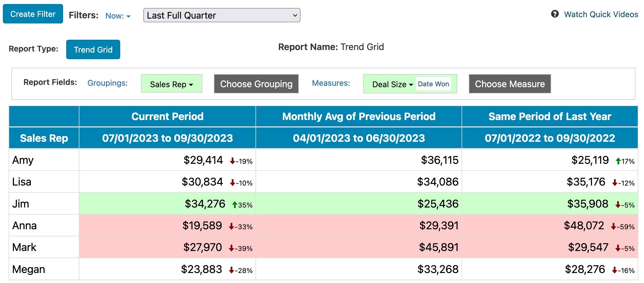
Task: Click the green up arrow on Amy's 17%
Action: pos(618,161)
